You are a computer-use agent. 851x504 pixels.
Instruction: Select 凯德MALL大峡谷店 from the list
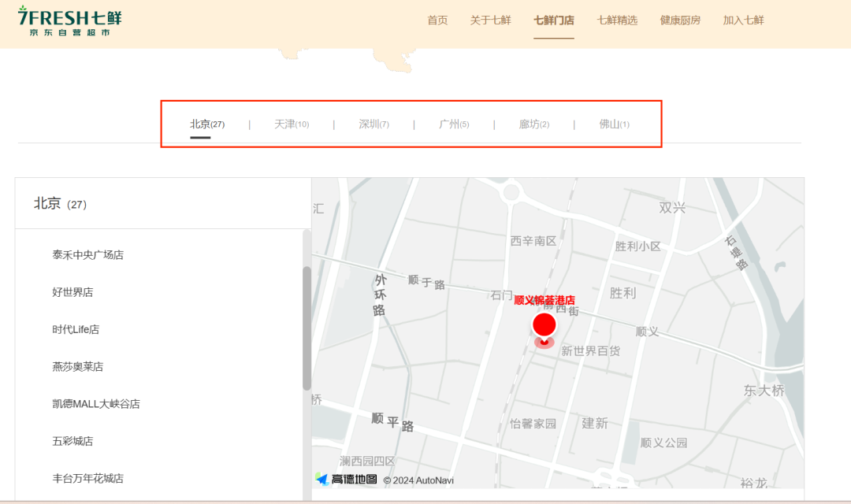tap(95, 404)
